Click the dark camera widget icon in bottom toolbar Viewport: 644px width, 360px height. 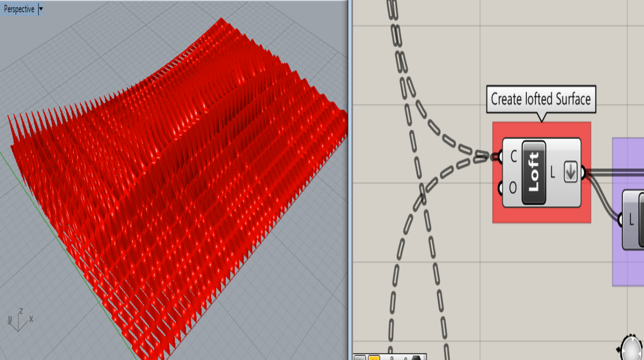point(416,357)
